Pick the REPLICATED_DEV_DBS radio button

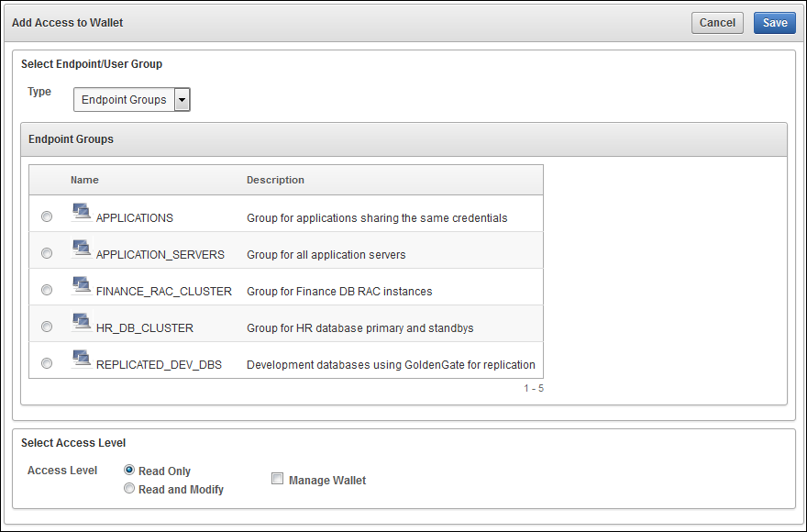tap(47, 363)
